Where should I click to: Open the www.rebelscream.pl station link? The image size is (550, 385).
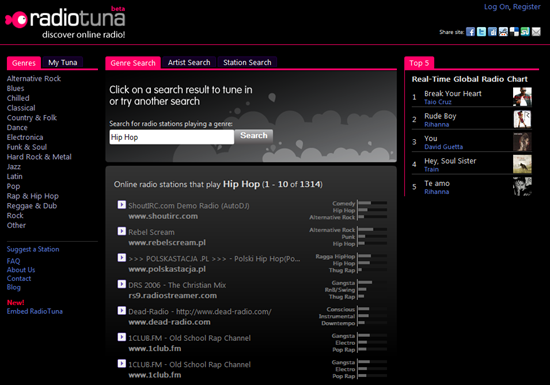(x=167, y=243)
